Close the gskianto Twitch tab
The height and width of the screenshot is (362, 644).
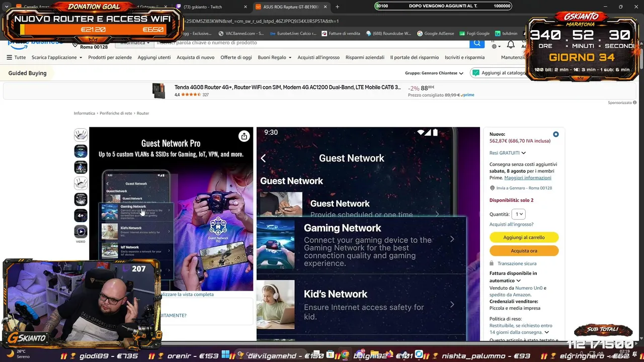pyautogui.click(x=246, y=7)
